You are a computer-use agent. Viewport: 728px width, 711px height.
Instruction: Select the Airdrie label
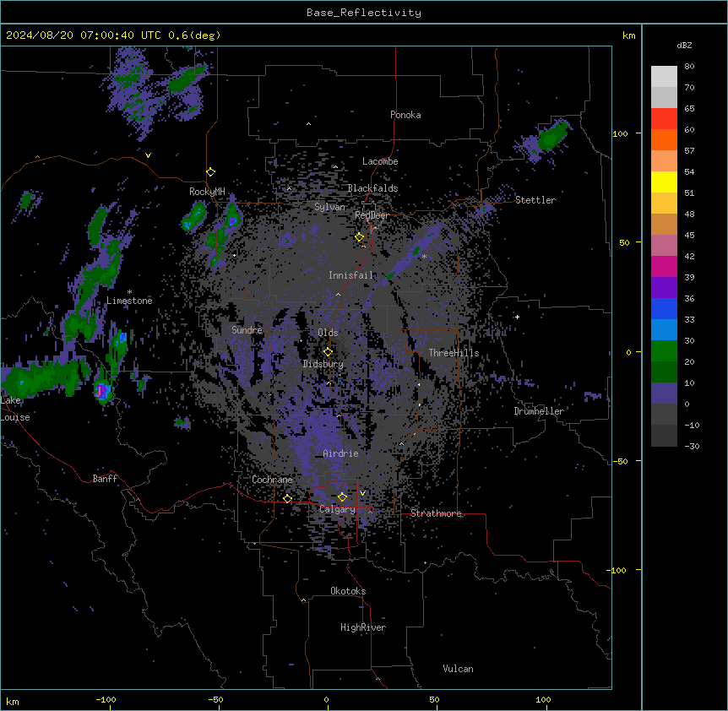(x=341, y=453)
